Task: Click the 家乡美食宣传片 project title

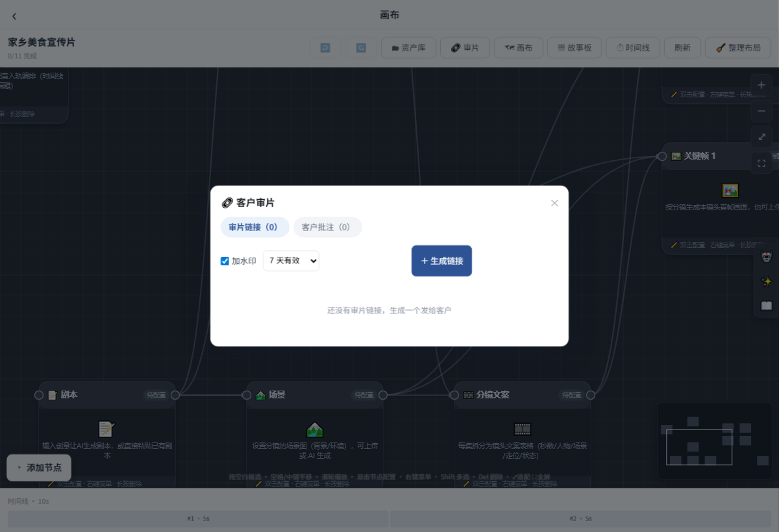Action: coord(42,42)
